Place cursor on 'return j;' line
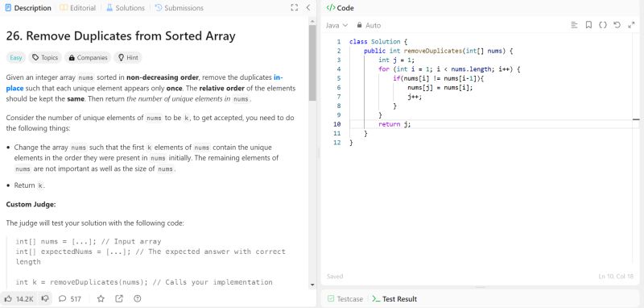The width and height of the screenshot is (644, 308). pyautogui.click(x=394, y=124)
